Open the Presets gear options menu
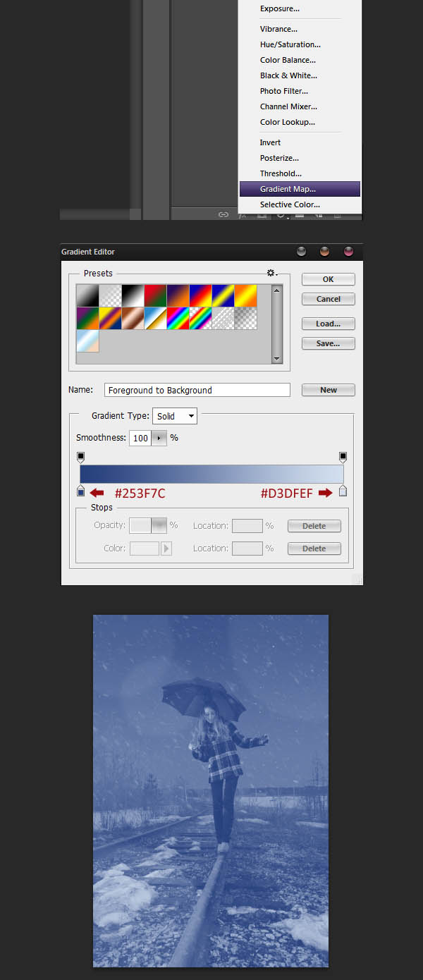This screenshot has height=980, width=423. click(271, 273)
